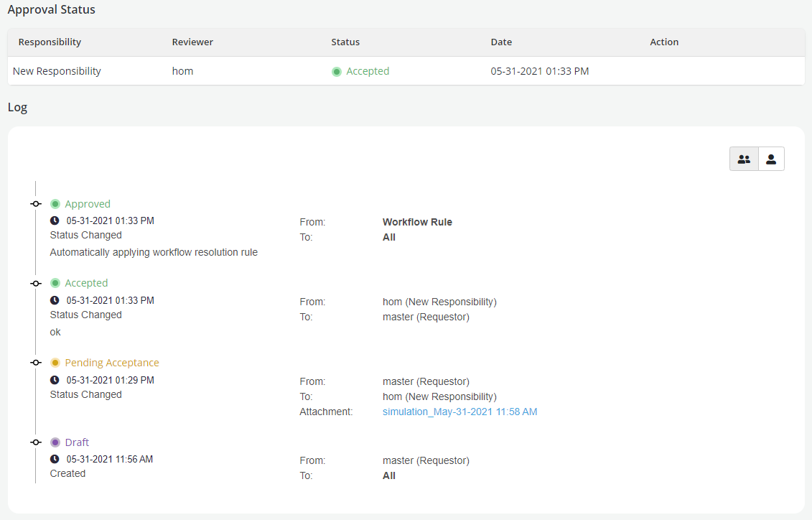This screenshot has height=520, width=812.
Task: Click the clock icon beside 11:56 AM timestamp
Action: [55, 459]
